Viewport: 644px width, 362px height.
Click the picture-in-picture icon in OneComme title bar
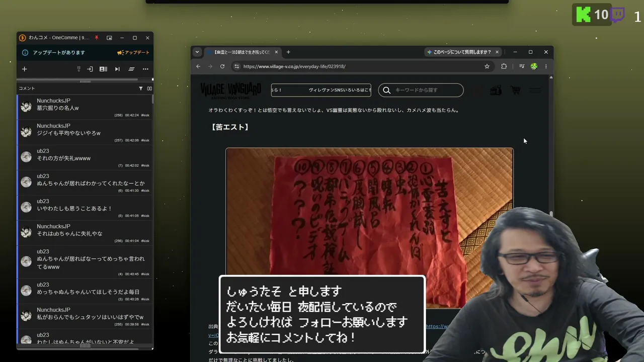109,38
